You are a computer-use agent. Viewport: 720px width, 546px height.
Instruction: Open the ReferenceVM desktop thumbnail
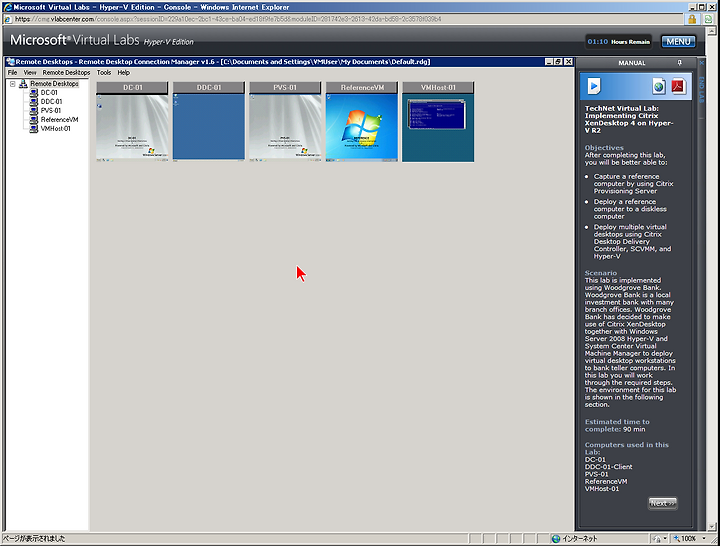click(x=362, y=128)
